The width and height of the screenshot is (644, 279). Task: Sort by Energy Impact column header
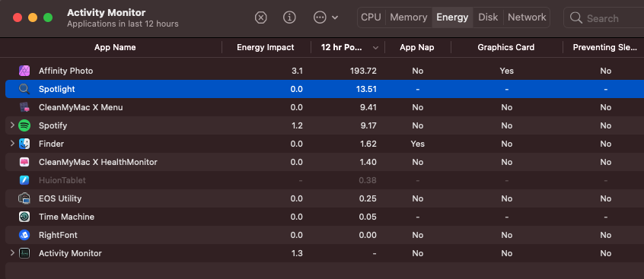coord(266,48)
